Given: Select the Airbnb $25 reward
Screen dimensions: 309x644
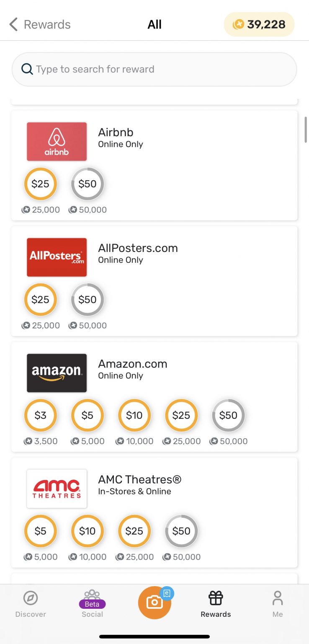Looking at the screenshot, I should click(x=40, y=184).
